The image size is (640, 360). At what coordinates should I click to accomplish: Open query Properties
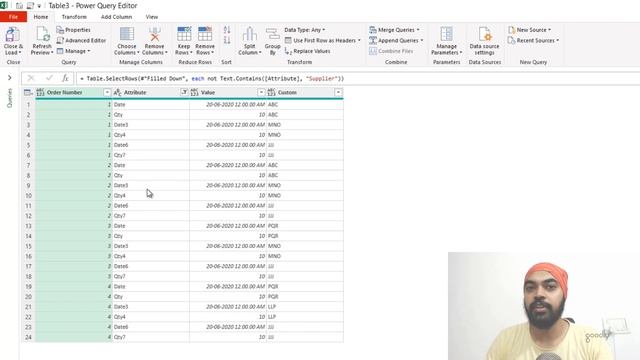73,30
